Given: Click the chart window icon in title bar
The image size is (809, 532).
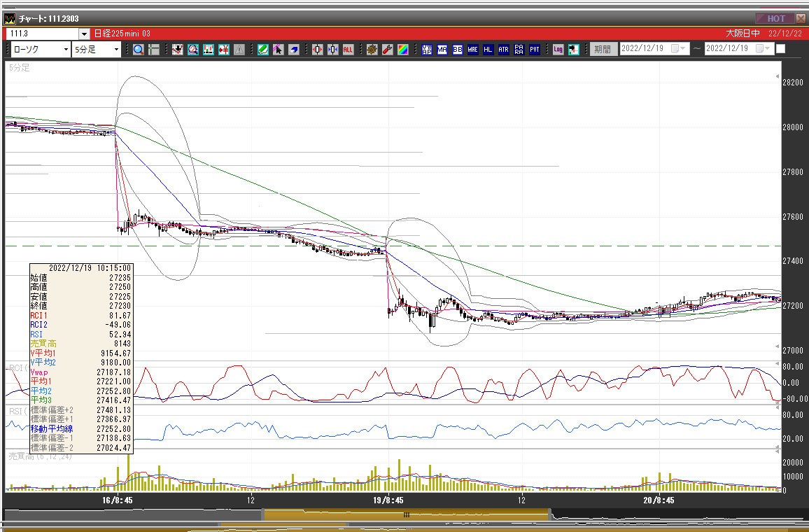Looking at the screenshot, I should click(x=10, y=19).
